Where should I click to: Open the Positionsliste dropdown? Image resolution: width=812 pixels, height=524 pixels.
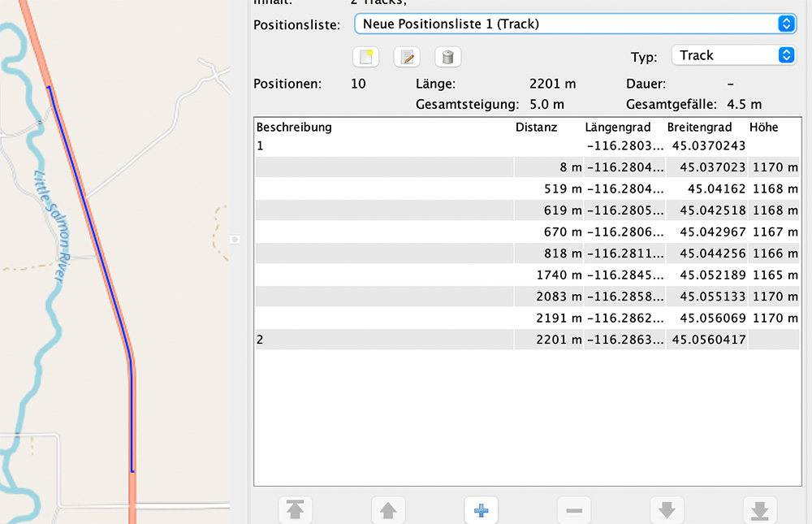tap(575, 24)
